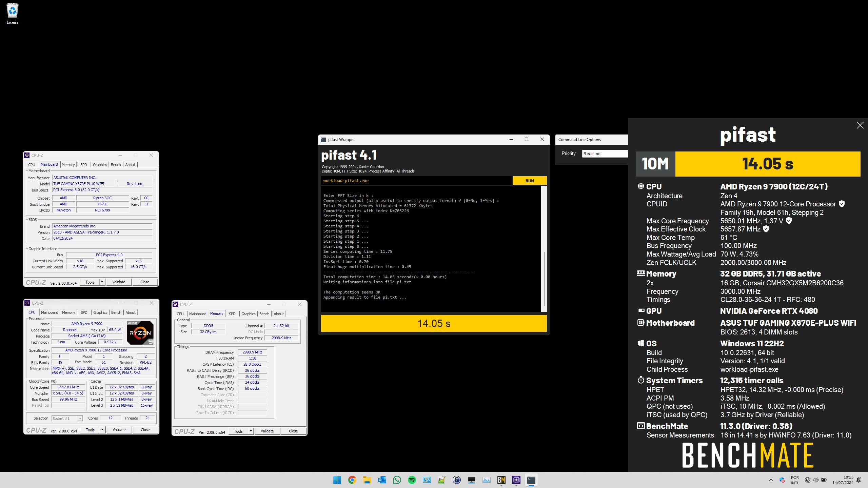This screenshot has height=488, width=868.
Task: Switch to SPD tab in Mainboard CPU-Z window
Action: [x=84, y=165]
